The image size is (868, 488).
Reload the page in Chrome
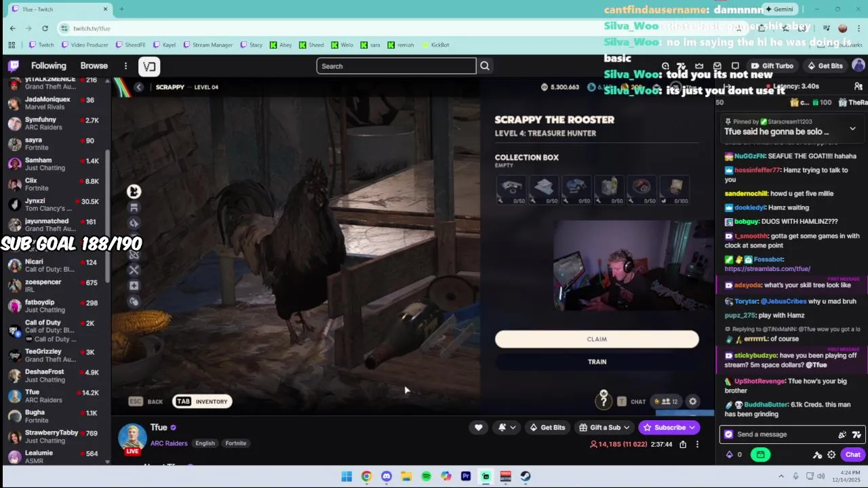click(45, 28)
